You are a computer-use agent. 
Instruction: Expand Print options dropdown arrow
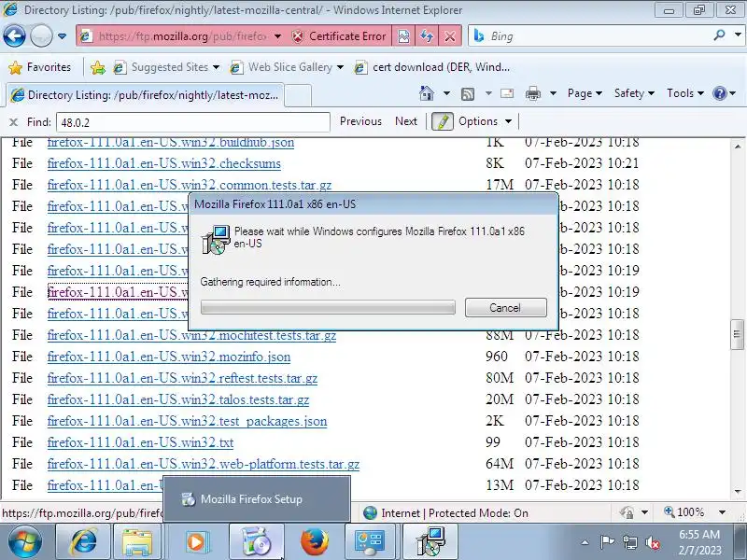pos(553,93)
